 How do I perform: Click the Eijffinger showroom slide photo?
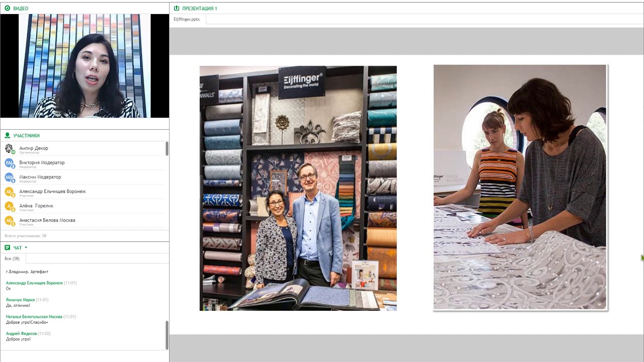click(x=298, y=188)
